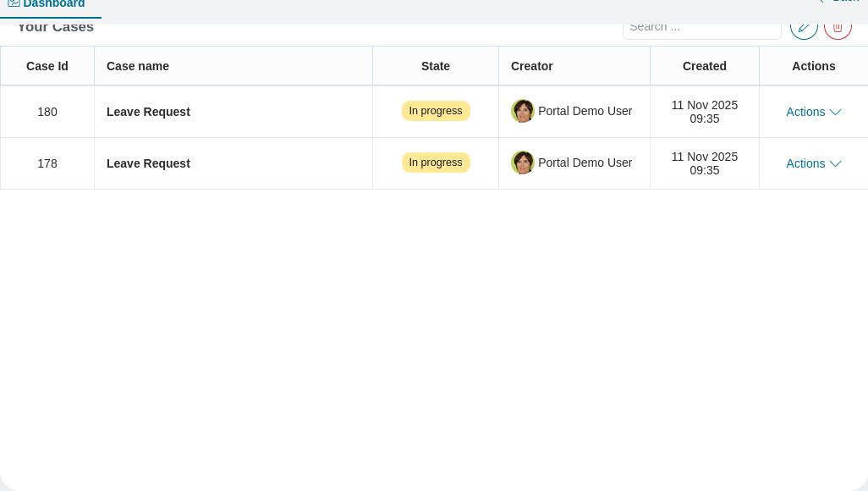Expand the Actions dropdown for case 178
The image size is (868, 491).
pos(813,163)
